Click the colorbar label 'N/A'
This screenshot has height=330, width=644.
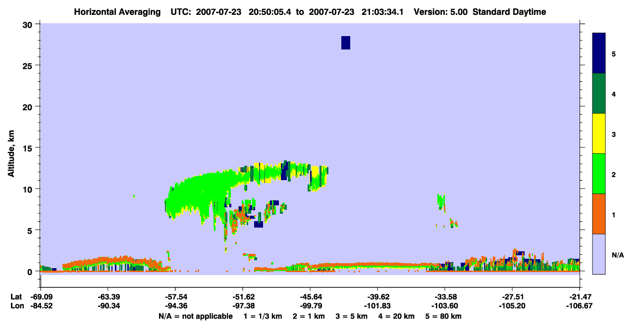coord(618,255)
